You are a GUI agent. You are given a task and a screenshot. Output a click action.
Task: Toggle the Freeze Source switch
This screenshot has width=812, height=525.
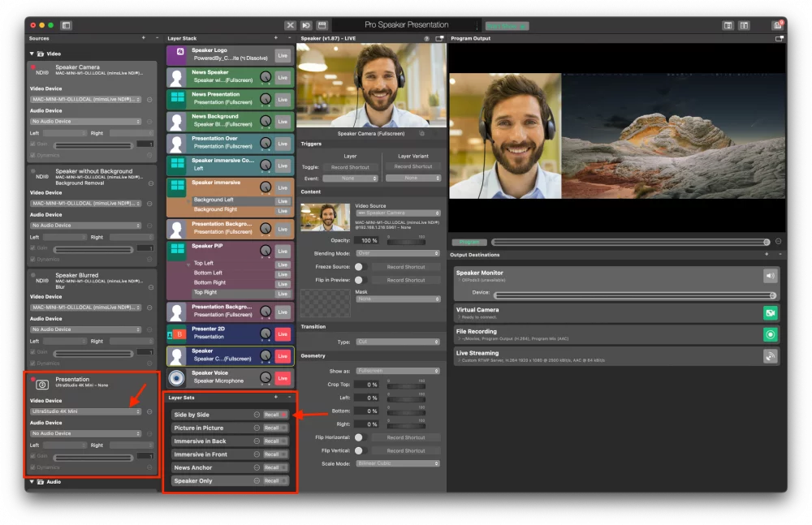(x=361, y=267)
